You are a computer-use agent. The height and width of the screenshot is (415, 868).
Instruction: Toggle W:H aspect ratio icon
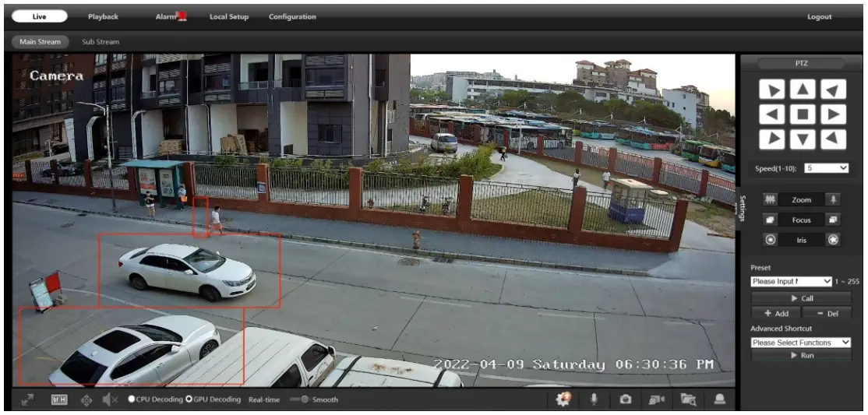point(59,399)
